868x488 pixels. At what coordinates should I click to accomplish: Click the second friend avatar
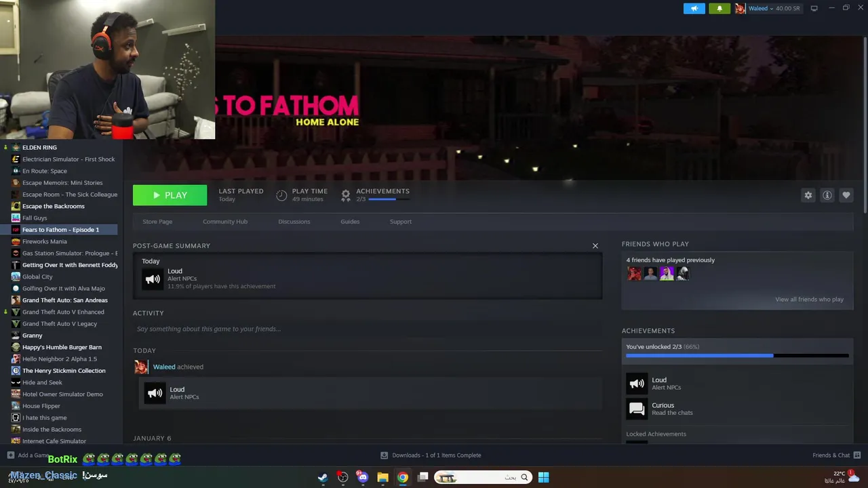650,273
